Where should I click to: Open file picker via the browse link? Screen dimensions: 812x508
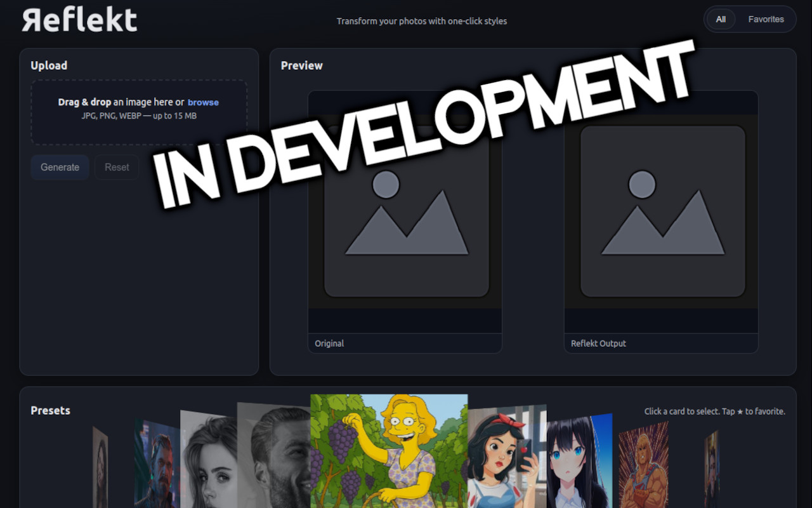coord(203,102)
